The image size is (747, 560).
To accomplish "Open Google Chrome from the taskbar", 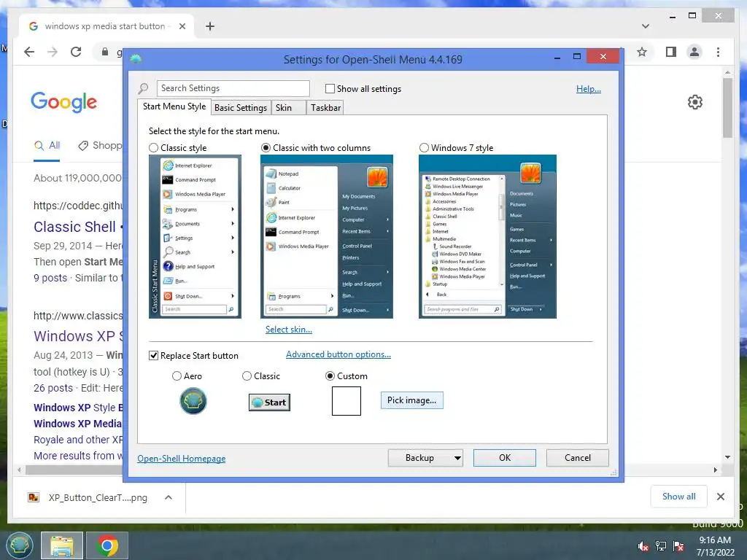I will pos(107,545).
